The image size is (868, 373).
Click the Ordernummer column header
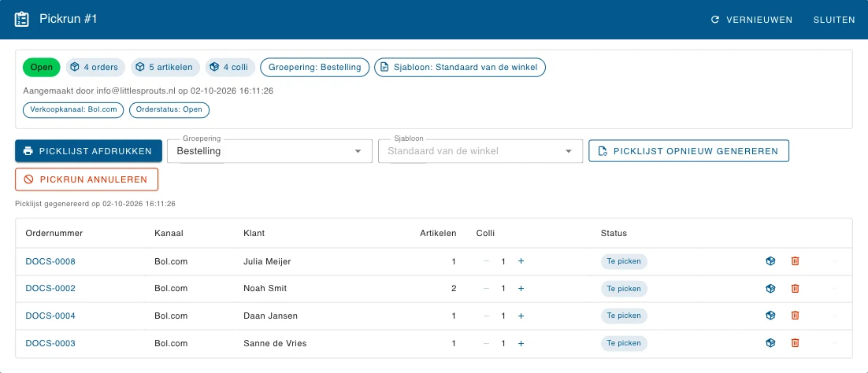(x=54, y=233)
